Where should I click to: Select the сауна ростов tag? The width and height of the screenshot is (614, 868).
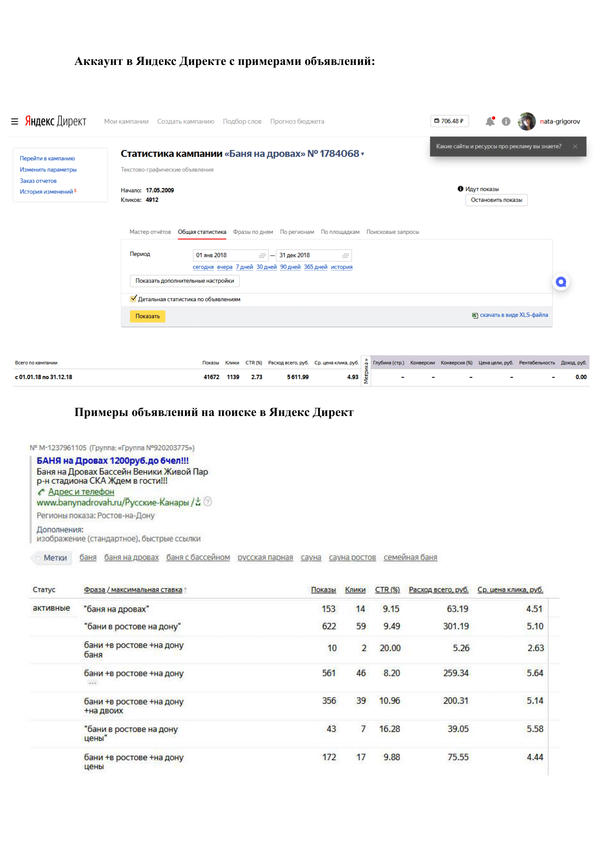[352, 558]
